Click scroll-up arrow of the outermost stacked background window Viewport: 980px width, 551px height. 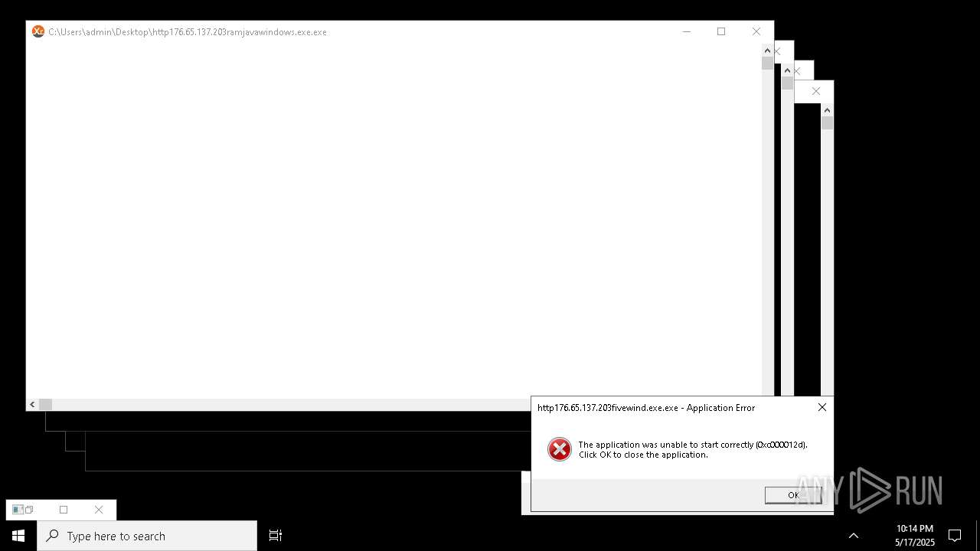(x=827, y=110)
